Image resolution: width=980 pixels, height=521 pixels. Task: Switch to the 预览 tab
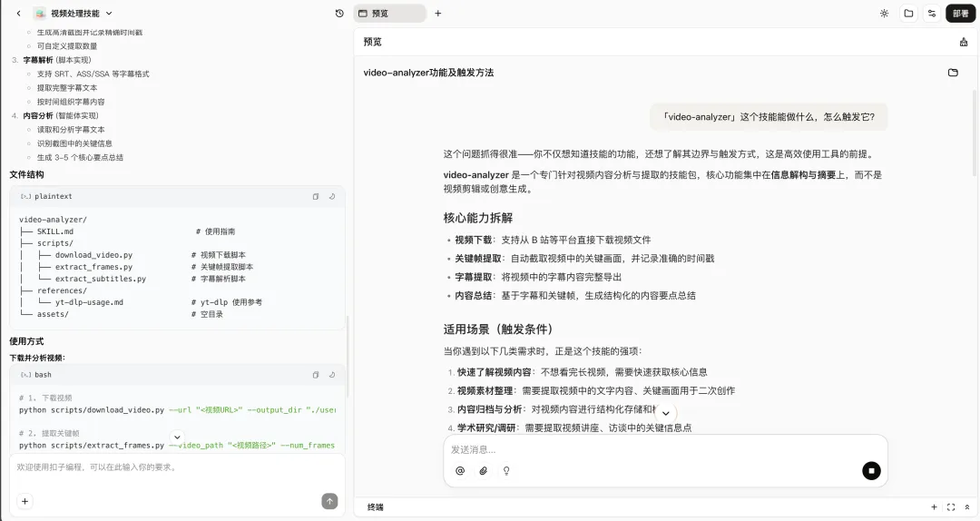389,14
